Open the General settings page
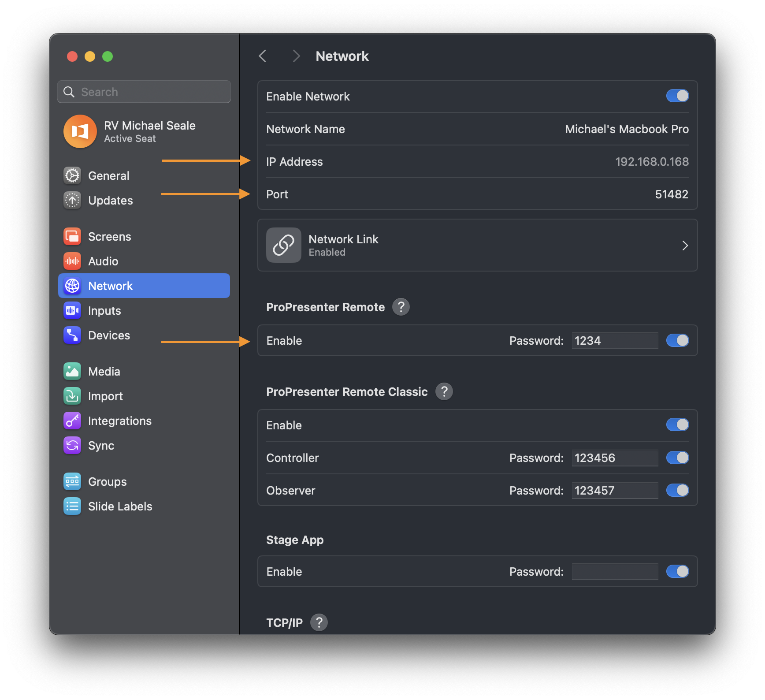Screen dimensions: 765x700 (109, 176)
